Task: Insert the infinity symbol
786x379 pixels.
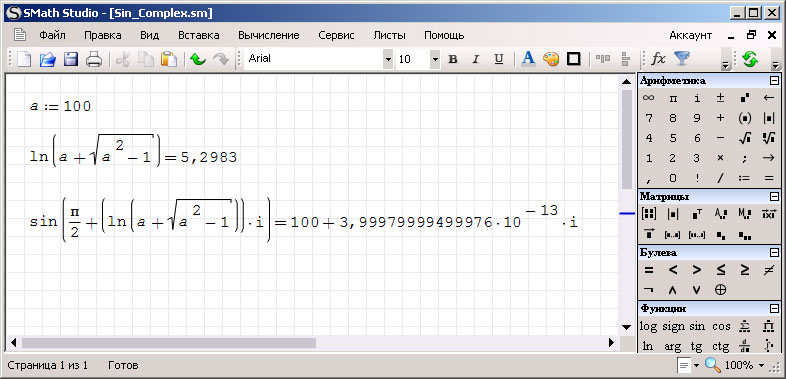Action: (x=649, y=98)
